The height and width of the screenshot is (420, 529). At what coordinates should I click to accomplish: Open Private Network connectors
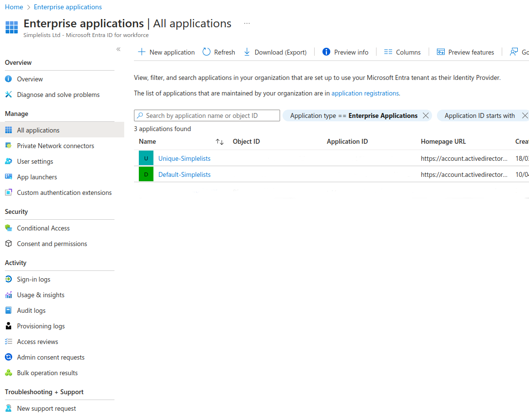[62, 146]
